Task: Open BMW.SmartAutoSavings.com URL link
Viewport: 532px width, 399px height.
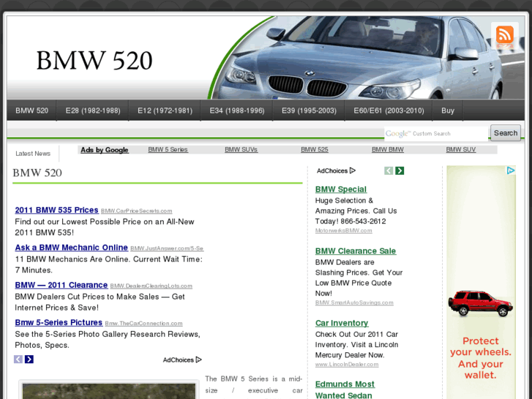Action: [354, 302]
